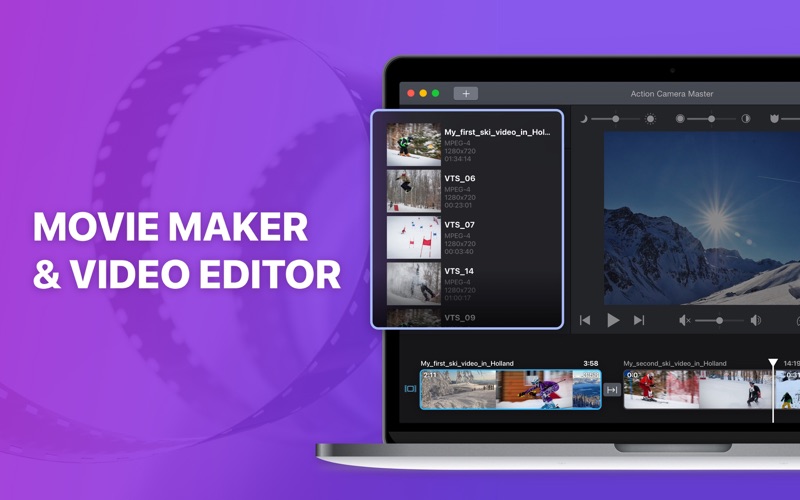The image size is (800, 500).
Task: Click the VTS_09 file name
Action: (x=460, y=317)
